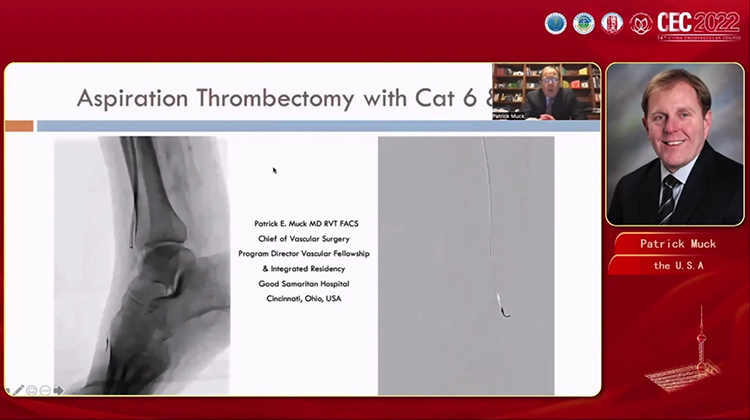
Task: Select the slideshow pen annotation tool
Action: pyautogui.click(x=18, y=390)
